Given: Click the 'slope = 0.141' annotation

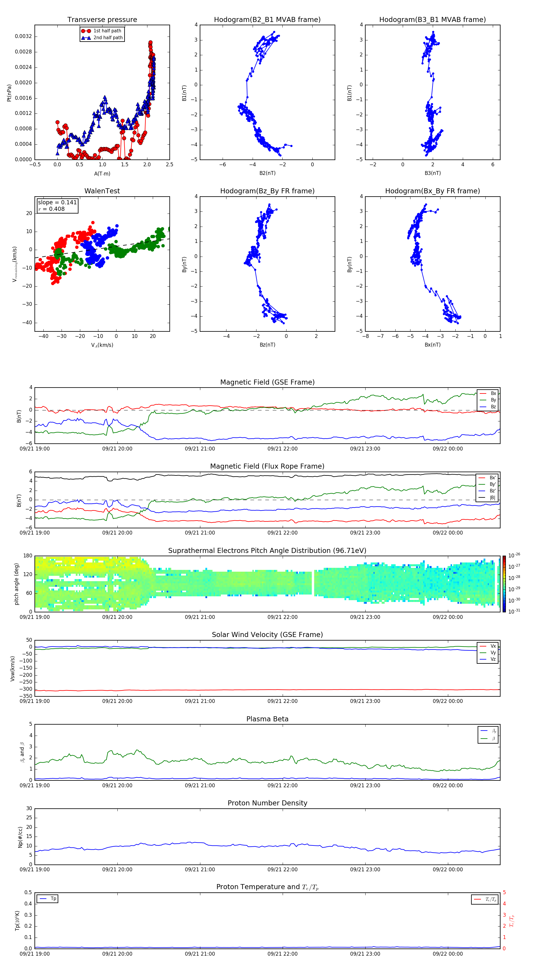Looking at the screenshot, I should point(57,203).
